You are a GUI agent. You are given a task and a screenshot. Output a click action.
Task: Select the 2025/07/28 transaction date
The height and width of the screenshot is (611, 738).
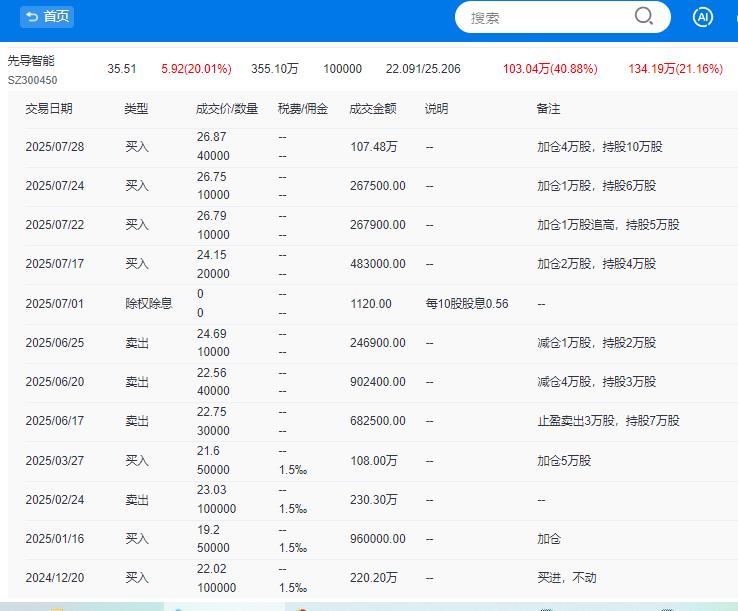pyautogui.click(x=55, y=147)
